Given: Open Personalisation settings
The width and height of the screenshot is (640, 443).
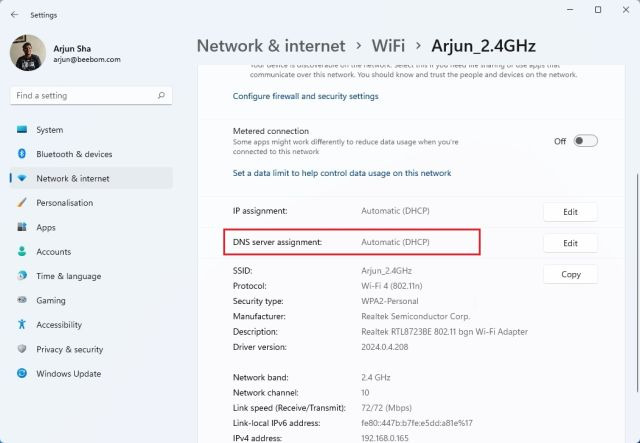Looking at the screenshot, I should point(91,203).
